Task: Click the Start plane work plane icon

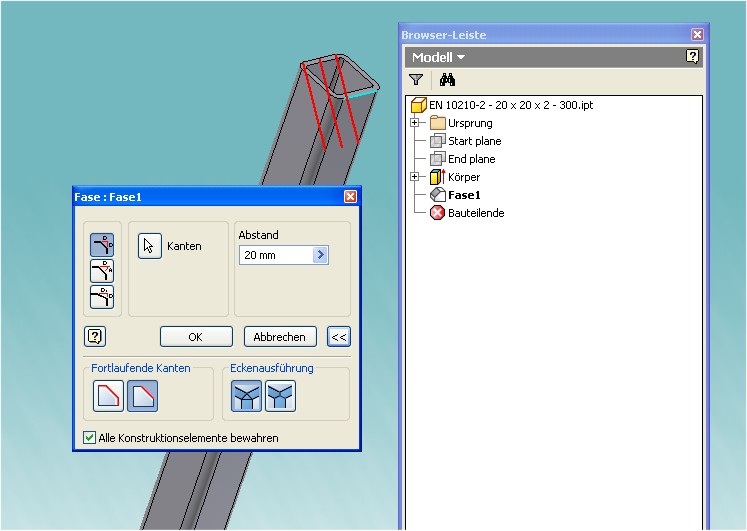Action: 437,141
